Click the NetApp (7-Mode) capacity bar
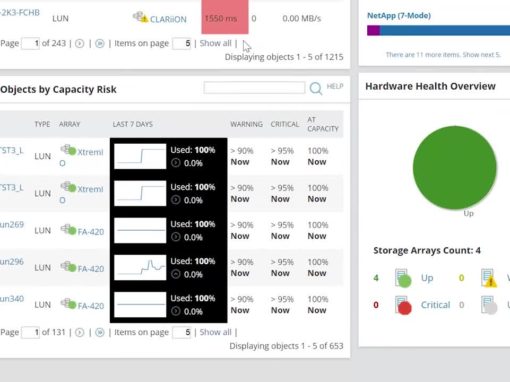Screen dimensions: 510x382 [438, 30]
